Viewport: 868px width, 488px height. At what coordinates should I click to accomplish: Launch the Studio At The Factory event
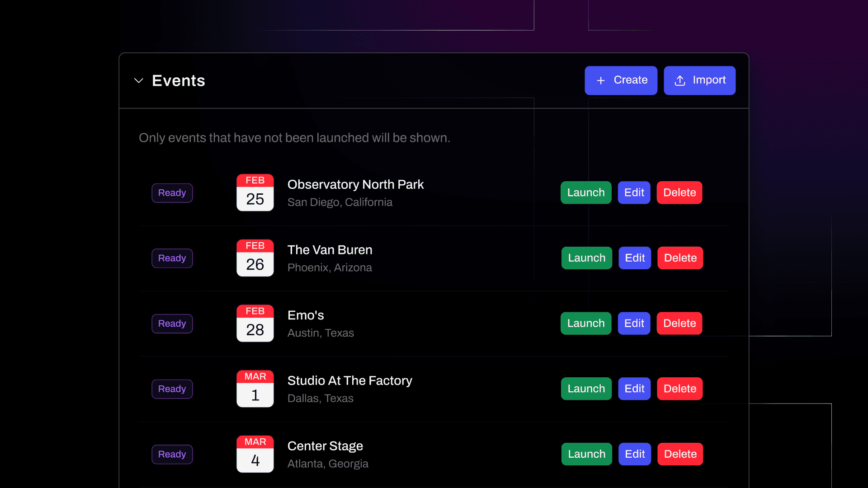click(586, 389)
